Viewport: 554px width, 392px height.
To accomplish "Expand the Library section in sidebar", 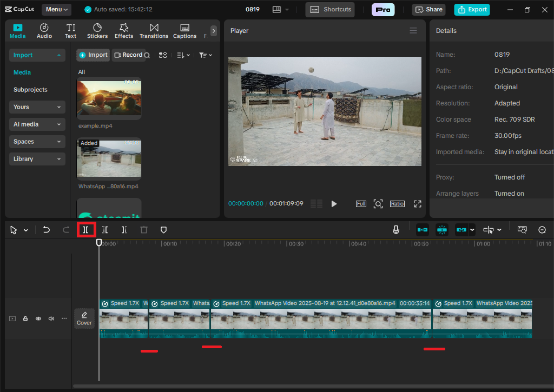I will 37,159.
